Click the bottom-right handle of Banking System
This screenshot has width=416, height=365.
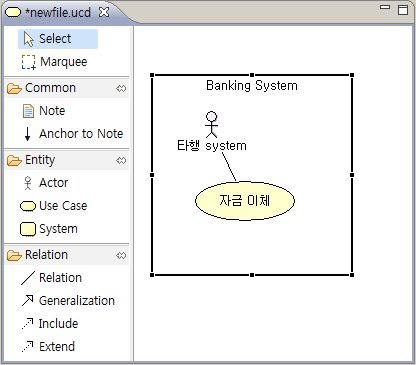pyautogui.click(x=352, y=275)
